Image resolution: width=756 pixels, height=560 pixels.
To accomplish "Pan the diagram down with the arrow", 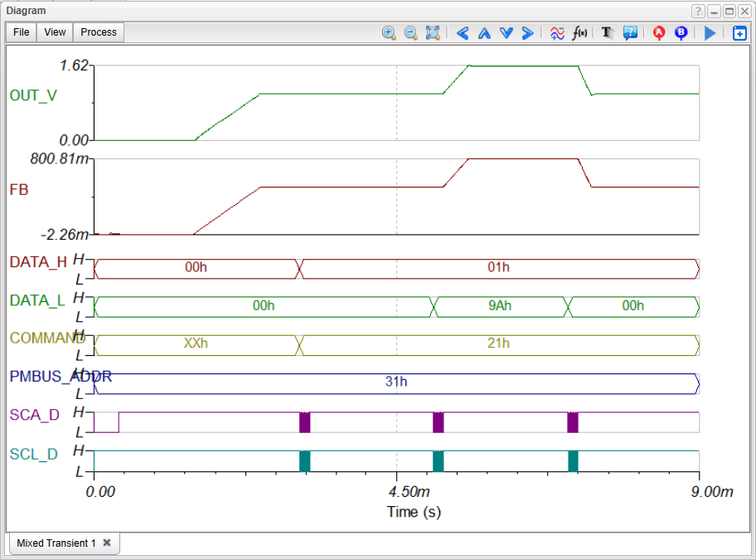I will coord(506,33).
